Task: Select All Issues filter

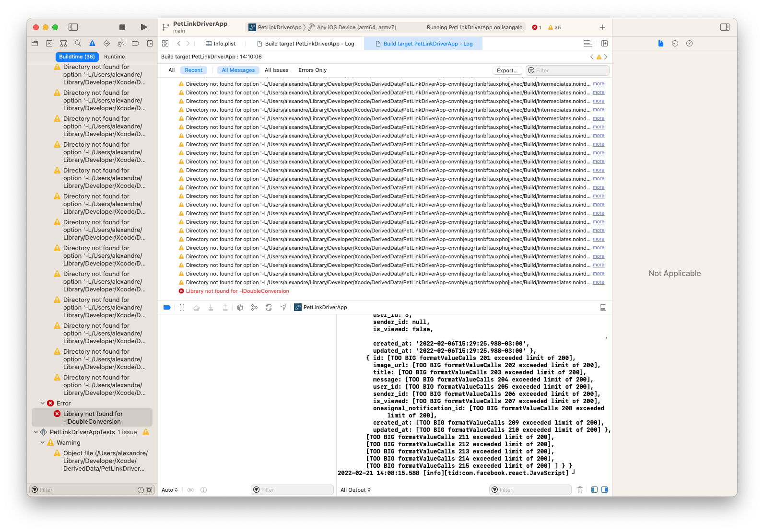Action: tap(276, 70)
